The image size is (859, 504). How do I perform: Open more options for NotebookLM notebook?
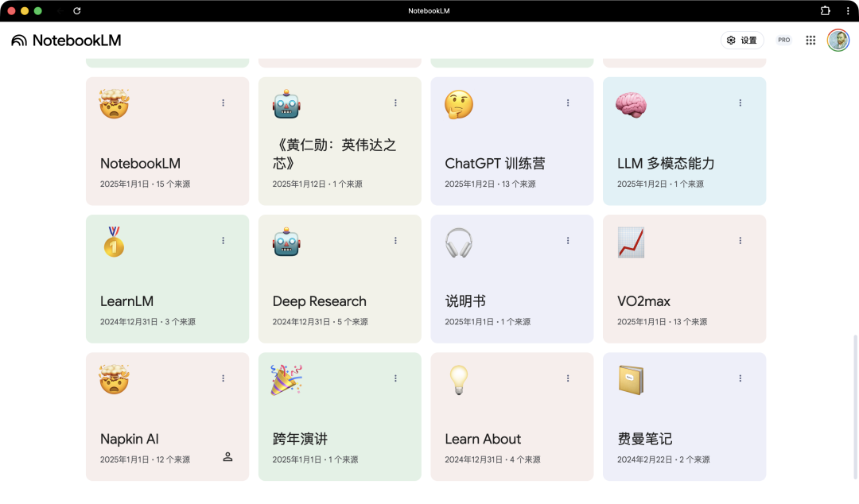coord(223,103)
